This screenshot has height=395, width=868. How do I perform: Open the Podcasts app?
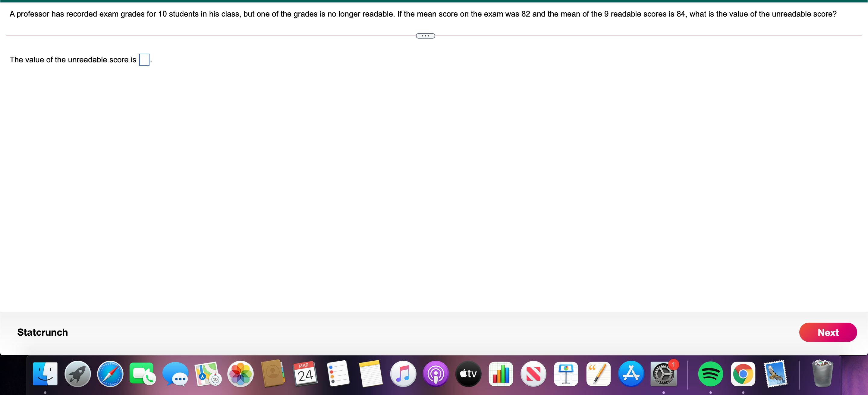click(436, 374)
